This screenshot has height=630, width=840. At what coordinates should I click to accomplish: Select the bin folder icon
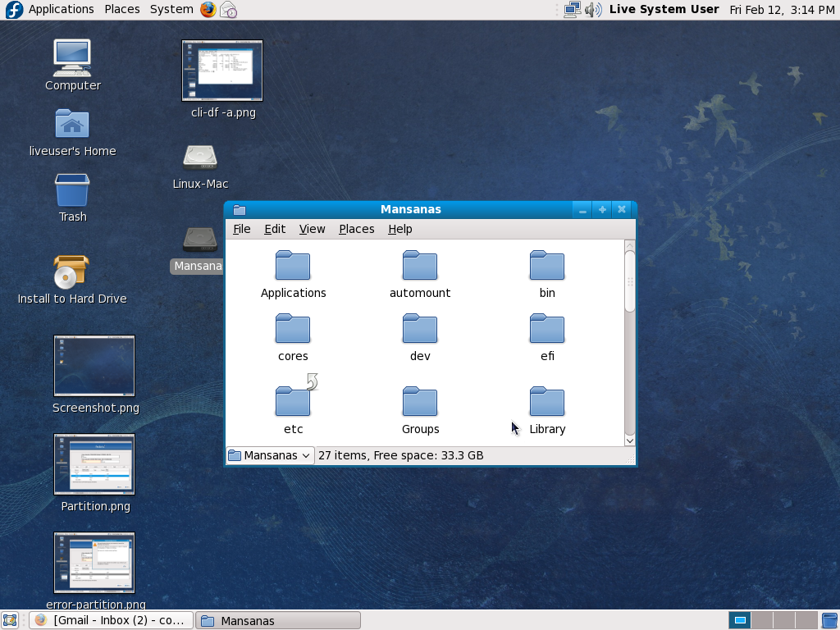point(546,265)
